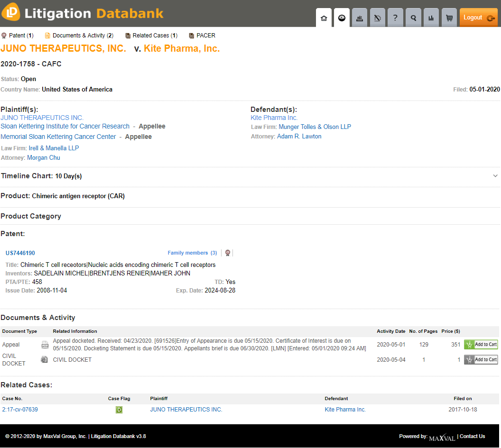Viewport: 501px width, 448px height.
Task: Select the filed-on date 2017-10-18
Action: 463,410
